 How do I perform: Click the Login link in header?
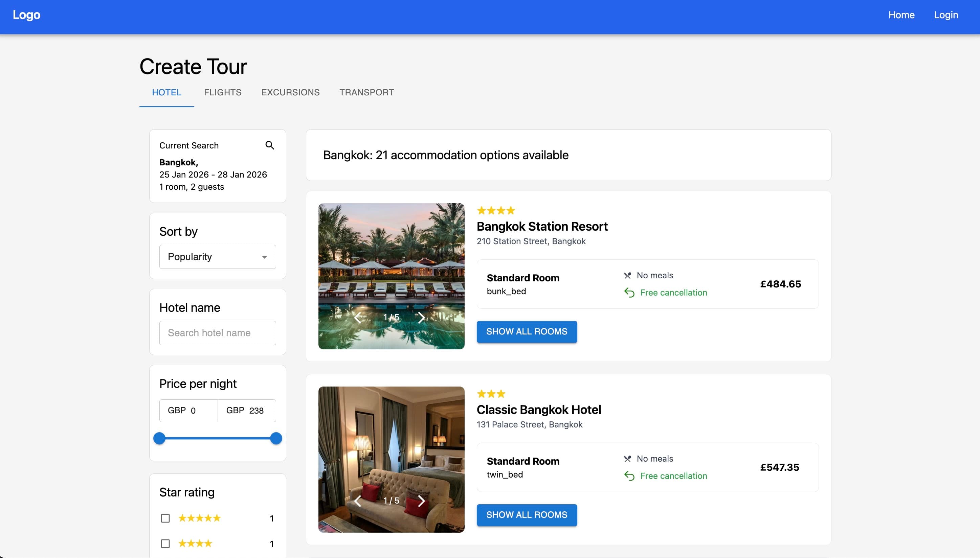[x=945, y=15]
